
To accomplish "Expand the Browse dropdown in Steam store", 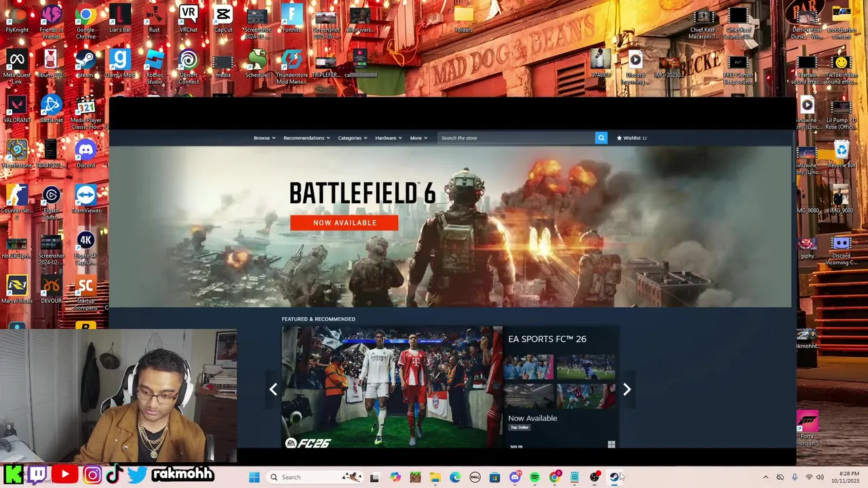I will [x=264, y=138].
